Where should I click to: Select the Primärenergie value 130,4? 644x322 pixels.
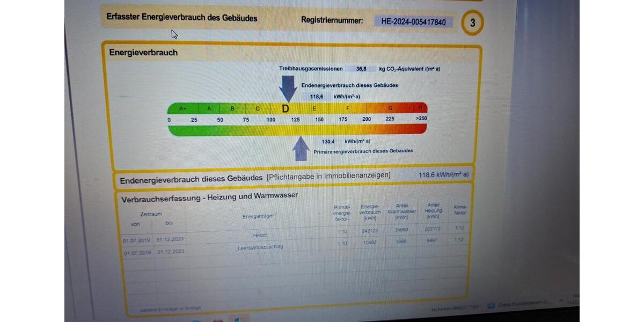[328, 142]
